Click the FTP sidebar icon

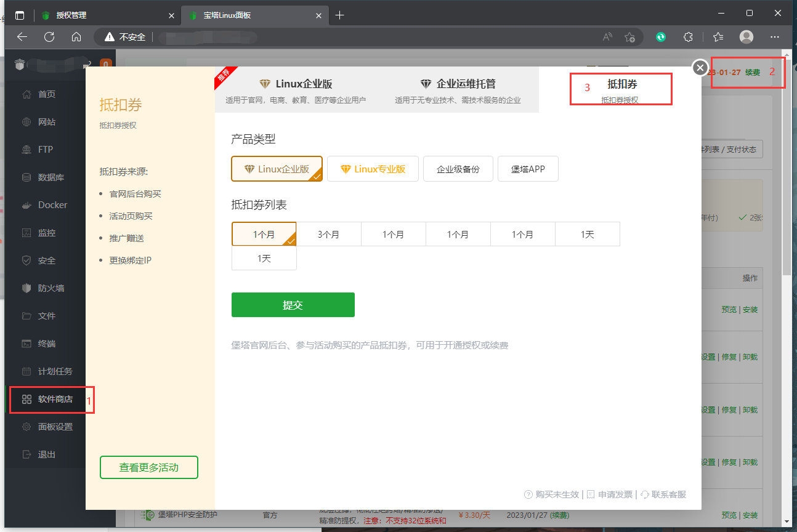point(26,150)
